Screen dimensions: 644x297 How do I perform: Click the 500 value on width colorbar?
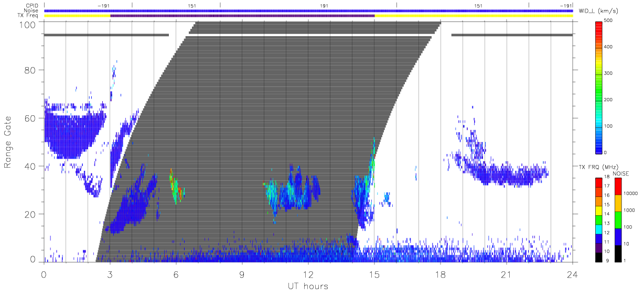point(608,21)
